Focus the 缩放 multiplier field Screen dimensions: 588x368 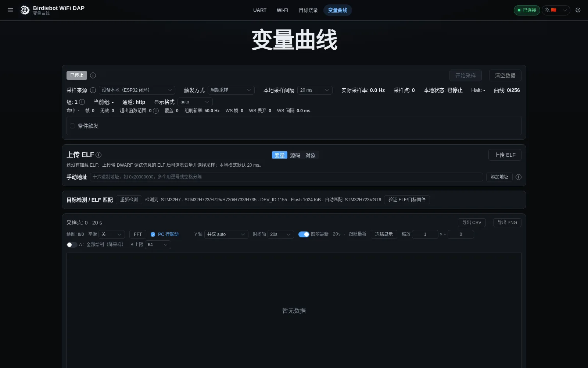425,234
